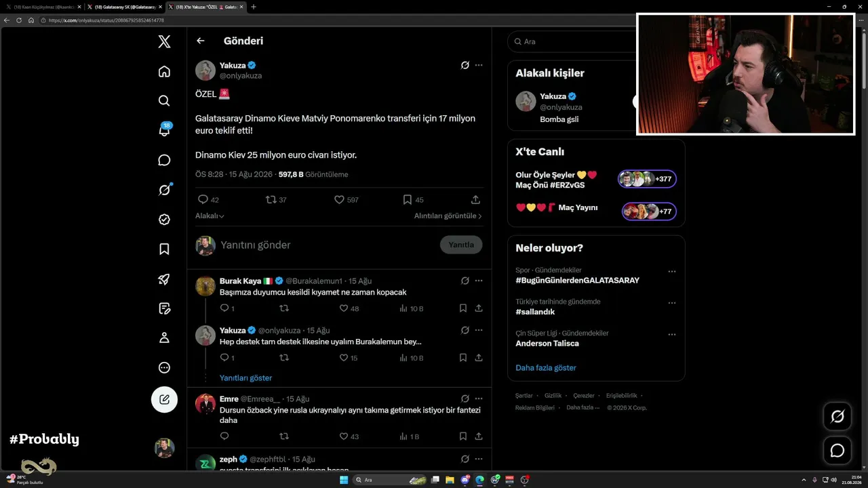Like Yakuza's reply with 15 likes
Image resolution: width=868 pixels, height=488 pixels.
click(349, 358)
